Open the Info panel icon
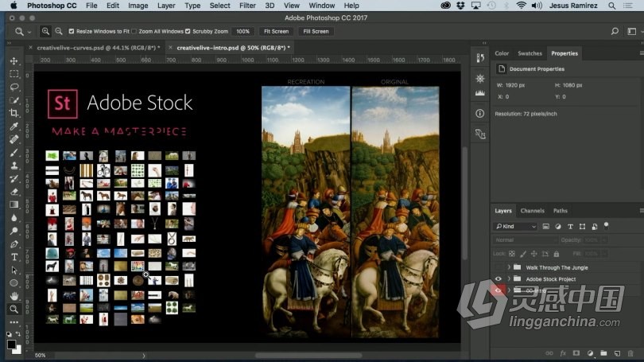Viewport: 644px width, 362px height. pyautogui.click(x=480, y=114)
